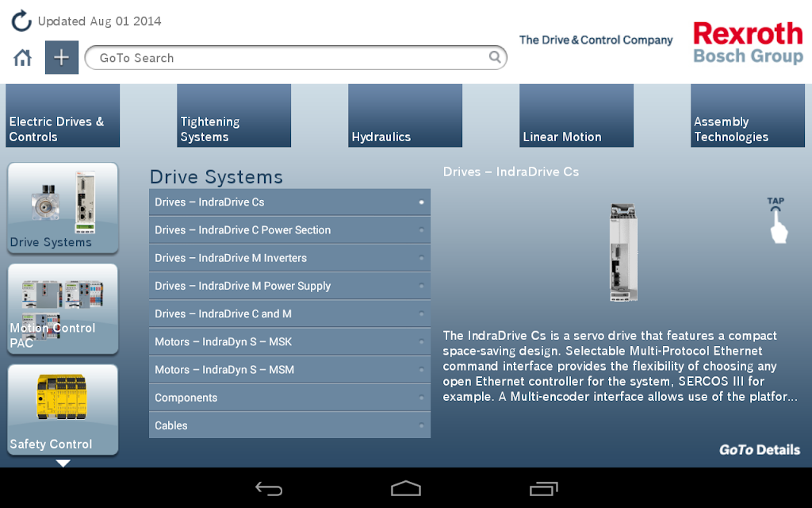Viewport: 812px width, 508px height.
Task: Tap the Android recent apps button
Action: [x=544, y=488]
